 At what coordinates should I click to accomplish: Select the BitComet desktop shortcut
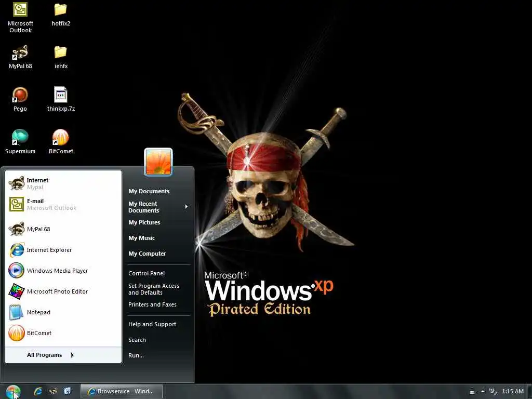coord(61,142)
